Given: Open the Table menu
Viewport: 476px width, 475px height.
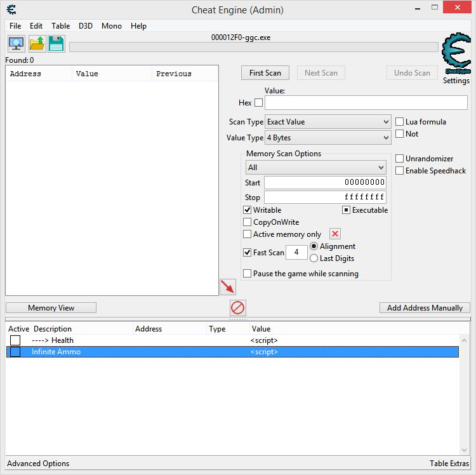Looking at the screenshot, I should tap(60, 26).
